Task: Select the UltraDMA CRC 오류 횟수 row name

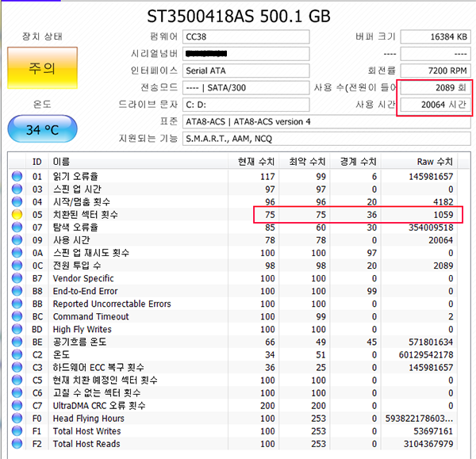Action: [x=99, y=406]
